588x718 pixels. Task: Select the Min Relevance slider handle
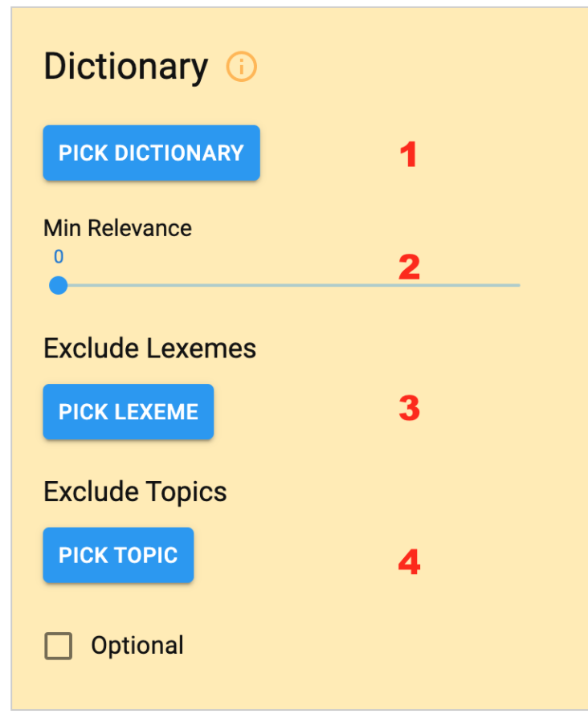tap(58, 285)
